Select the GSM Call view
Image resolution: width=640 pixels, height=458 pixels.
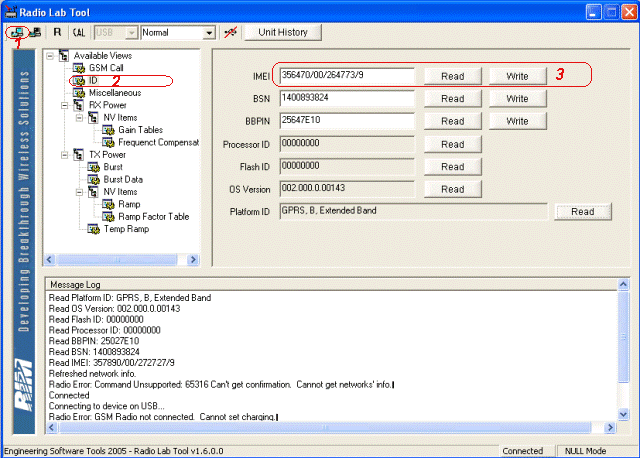(106, 68)
